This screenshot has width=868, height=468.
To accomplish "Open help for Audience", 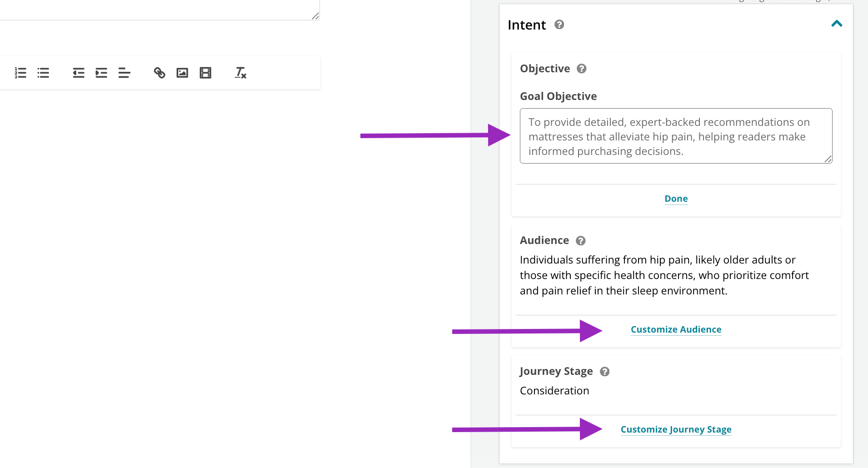I will click(x=581, y=241).
